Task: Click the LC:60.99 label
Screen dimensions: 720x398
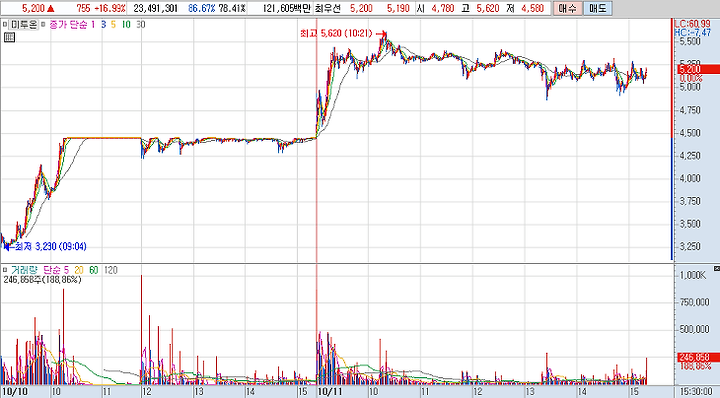Action: 692,24
